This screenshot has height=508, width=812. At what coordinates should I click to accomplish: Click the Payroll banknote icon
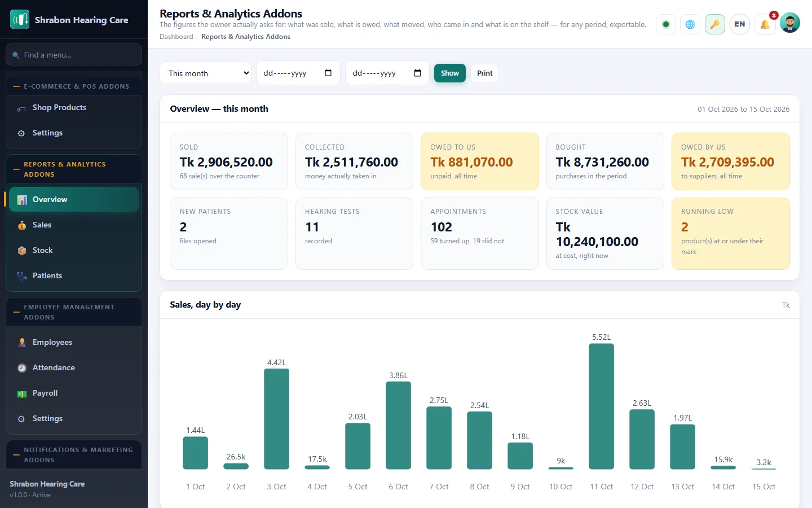click(x=22, y=393)
